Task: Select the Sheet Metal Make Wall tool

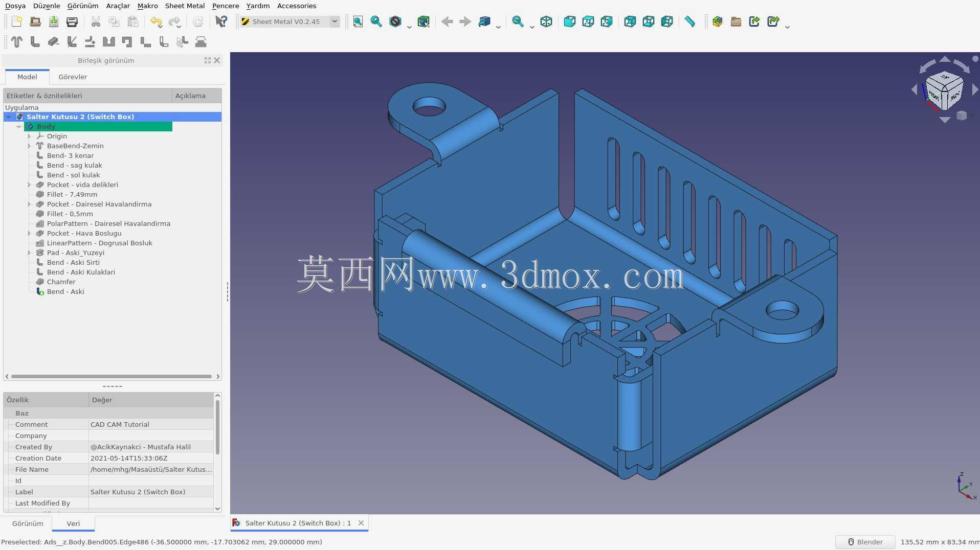Action: click(x=35, y=42)
